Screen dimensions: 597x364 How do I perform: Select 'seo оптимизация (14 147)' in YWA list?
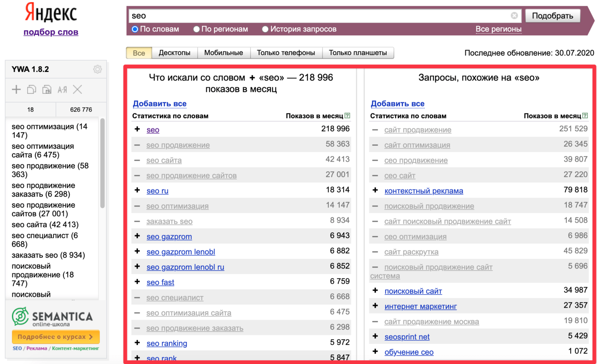pos(49,131)
